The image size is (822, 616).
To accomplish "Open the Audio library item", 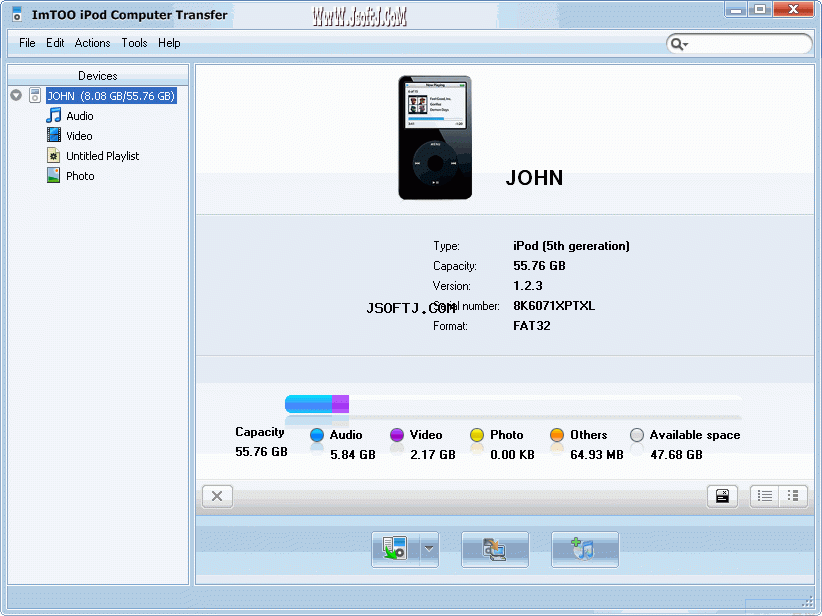I will coord(80,116).
